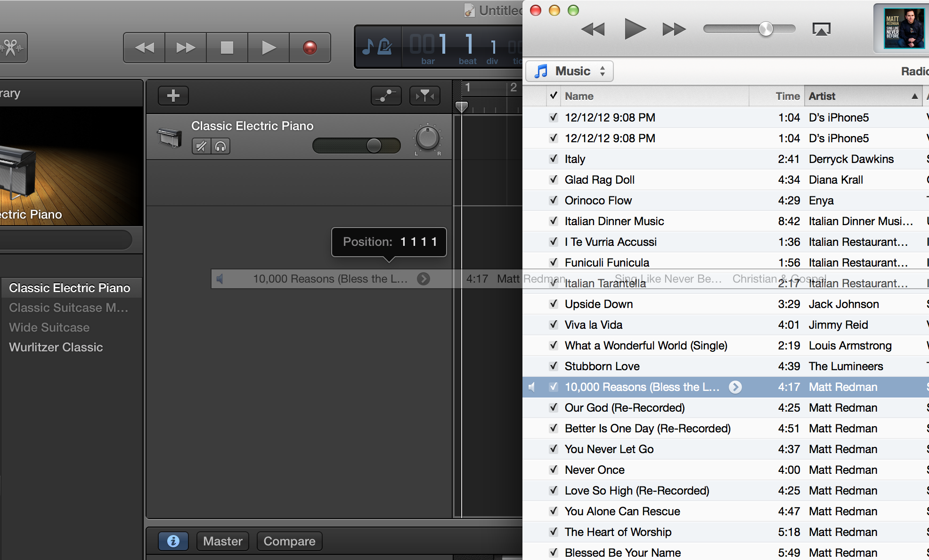
Task: Reverse sort on the Artist column header
Action: point(863,96)
